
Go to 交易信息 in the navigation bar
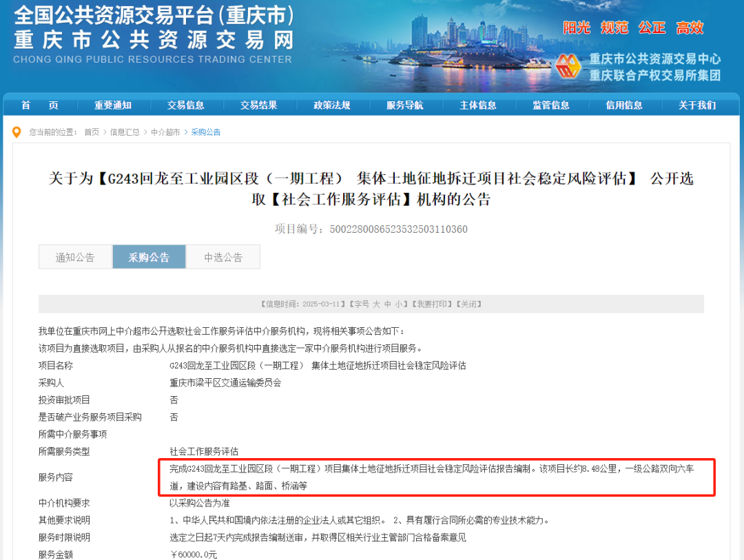click(185, 105)
